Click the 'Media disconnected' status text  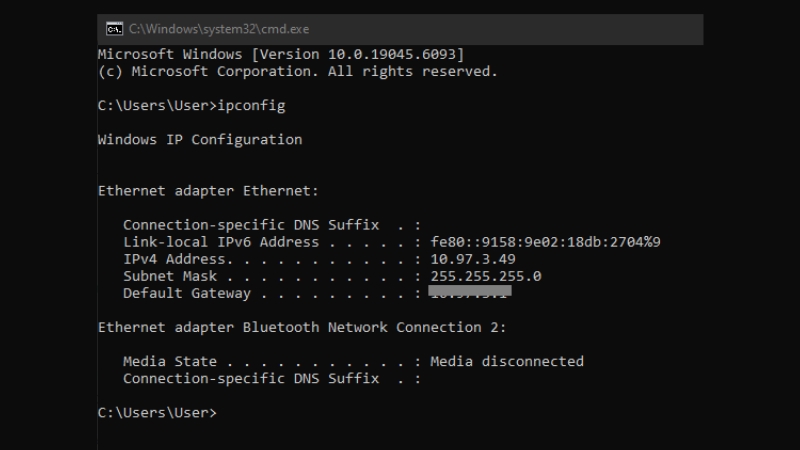coord(507,361)
